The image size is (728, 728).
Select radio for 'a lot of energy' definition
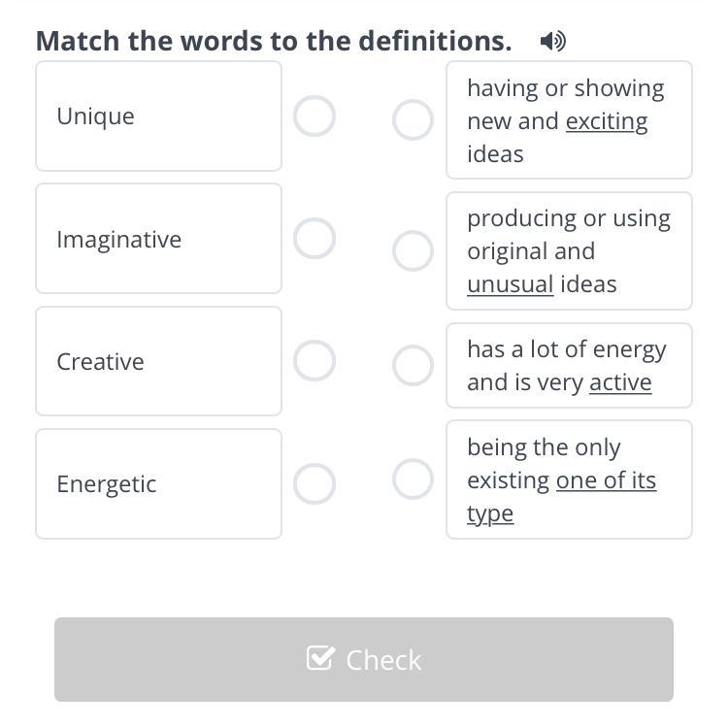[413, 366]
